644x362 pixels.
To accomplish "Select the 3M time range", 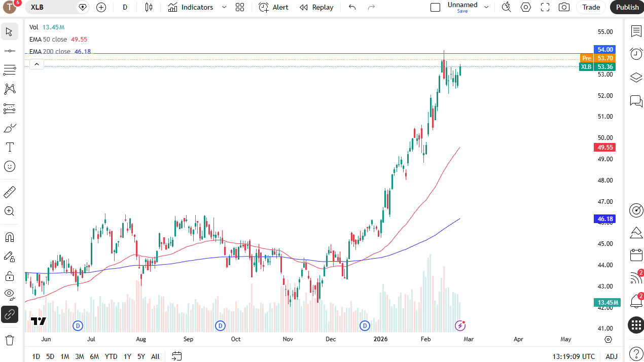I will (80, 356).
